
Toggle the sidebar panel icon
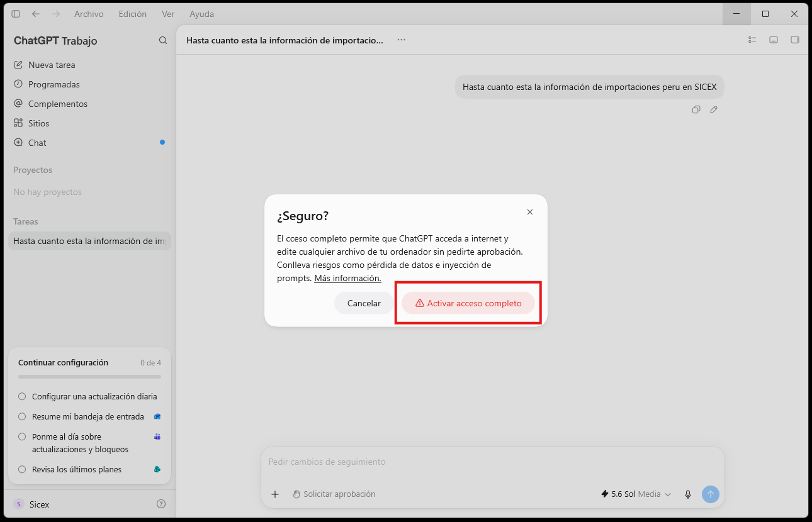(x=16, y=14)
